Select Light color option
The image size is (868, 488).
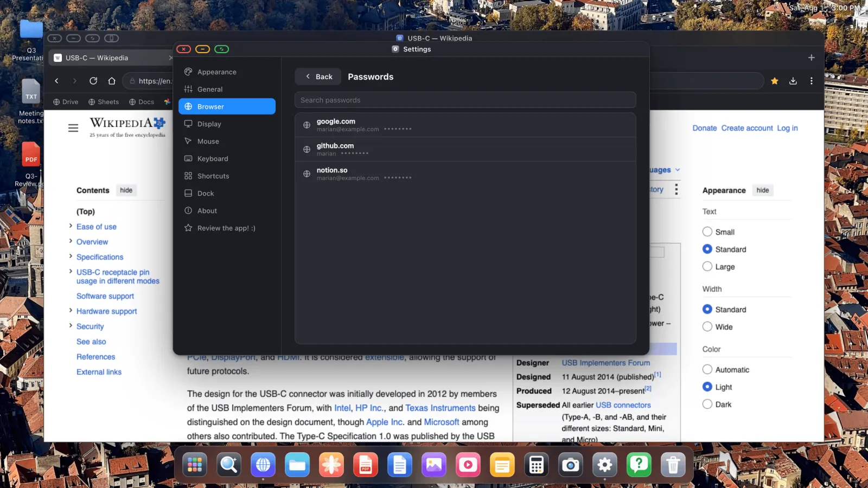(707, 387)
